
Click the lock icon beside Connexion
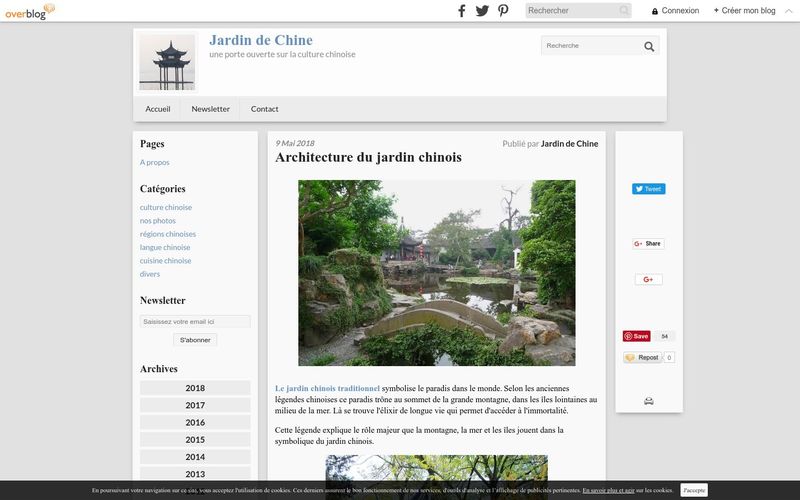click(655, 11)
